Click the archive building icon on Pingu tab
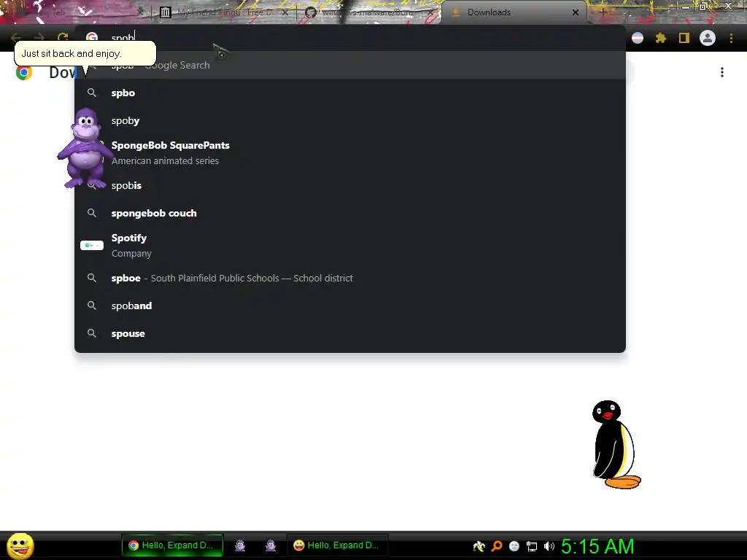This screenshot has height=560, width=747. [166, 12]
